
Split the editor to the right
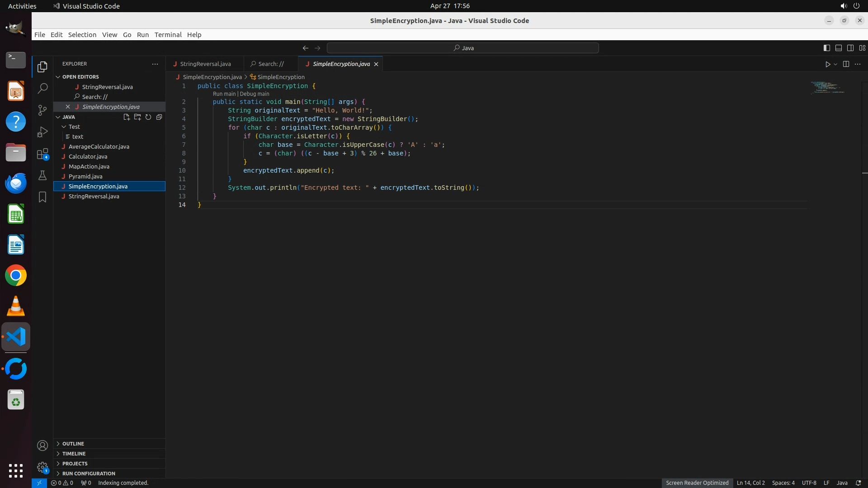tap(846, 64)
